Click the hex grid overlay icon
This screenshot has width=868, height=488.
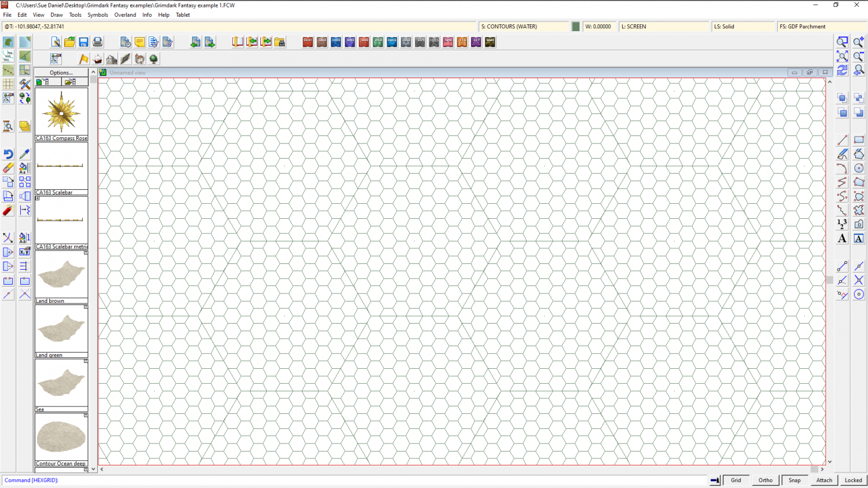point(8,84)
